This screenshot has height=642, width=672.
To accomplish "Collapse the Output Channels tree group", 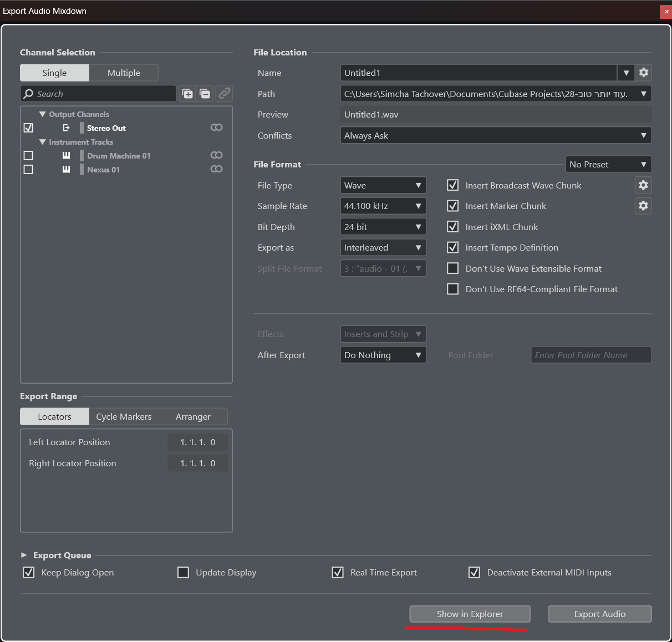I will pos(42,114).
